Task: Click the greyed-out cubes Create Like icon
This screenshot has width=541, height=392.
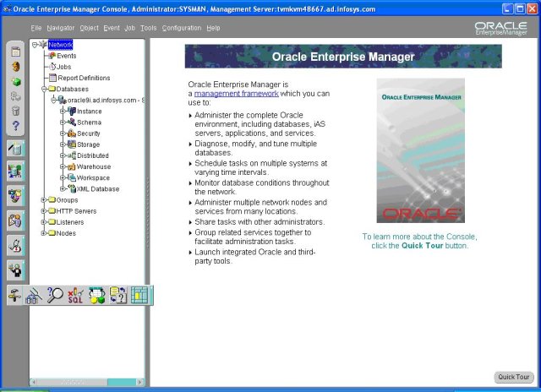Action: coord(16,96)
